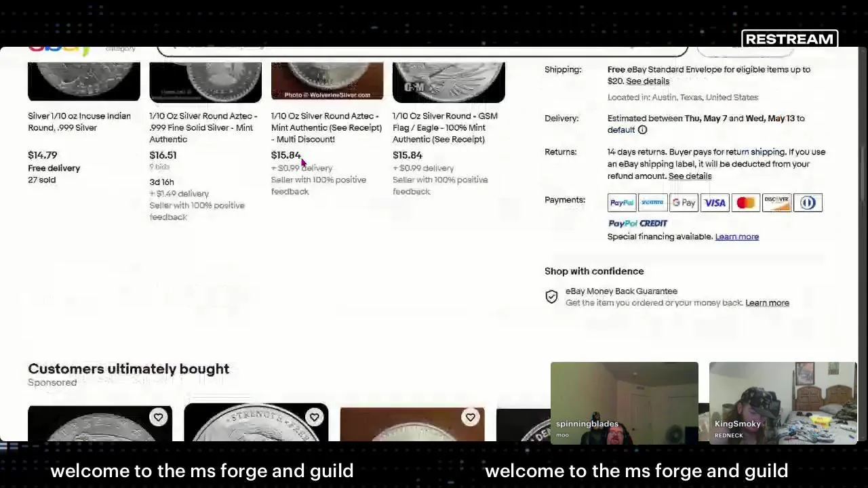This screenshot has width=868, height=488.
Task: Click Learn more about special financing
Action: (736, 237)
